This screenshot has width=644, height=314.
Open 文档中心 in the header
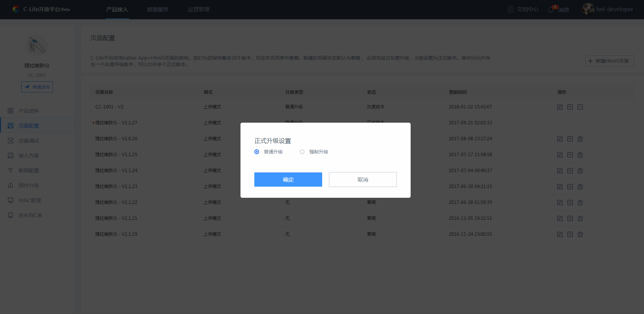click(523, 9)
